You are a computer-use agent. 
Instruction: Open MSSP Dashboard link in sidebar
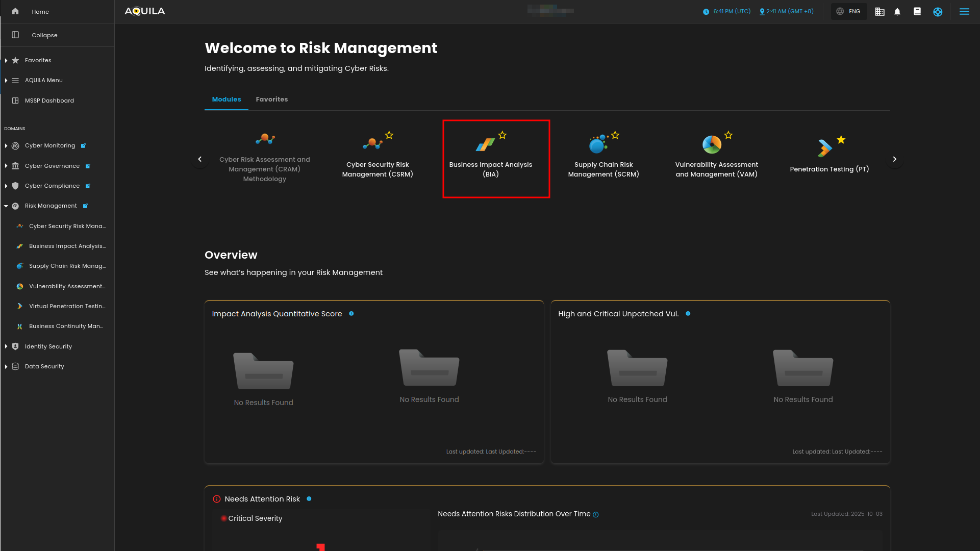click(x=49, y=101)
